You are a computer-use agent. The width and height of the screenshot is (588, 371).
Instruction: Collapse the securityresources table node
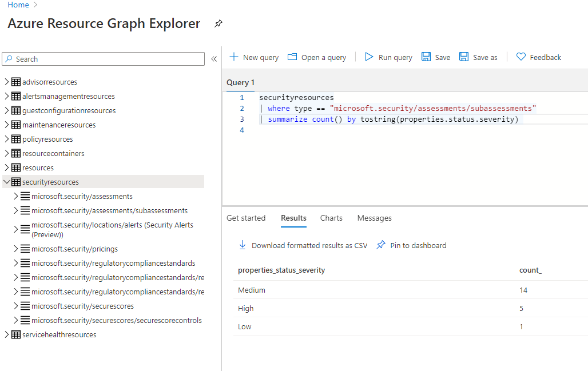pyautogui.click(x=7, y=182)
